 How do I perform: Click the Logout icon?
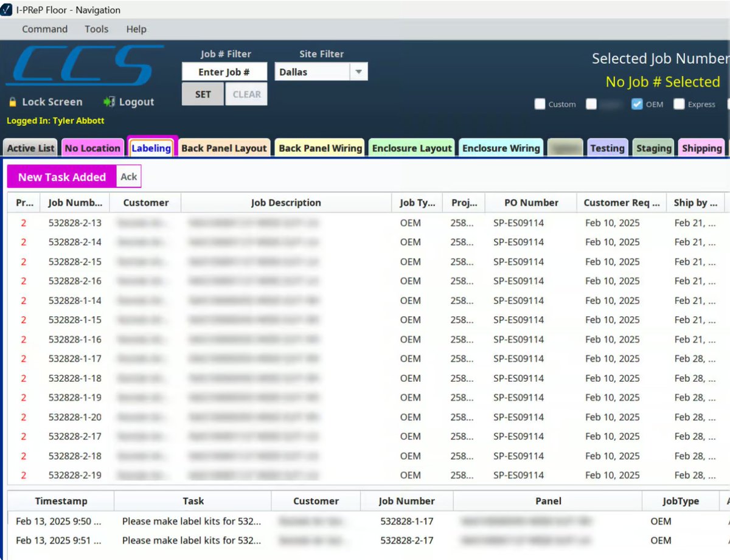click(109, 102)
